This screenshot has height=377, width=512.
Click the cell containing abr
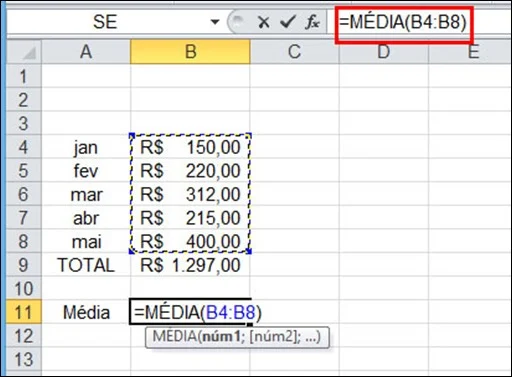tap(86, 218)
